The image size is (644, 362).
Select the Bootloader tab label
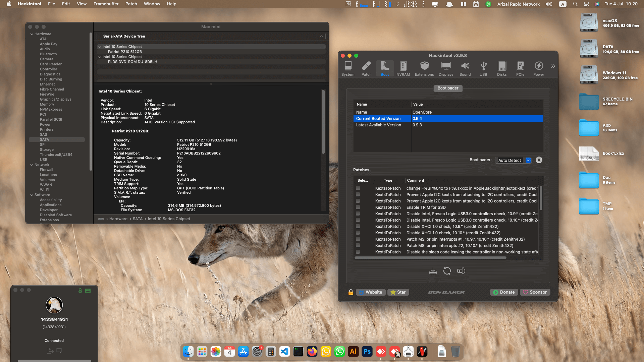(448, 88)
